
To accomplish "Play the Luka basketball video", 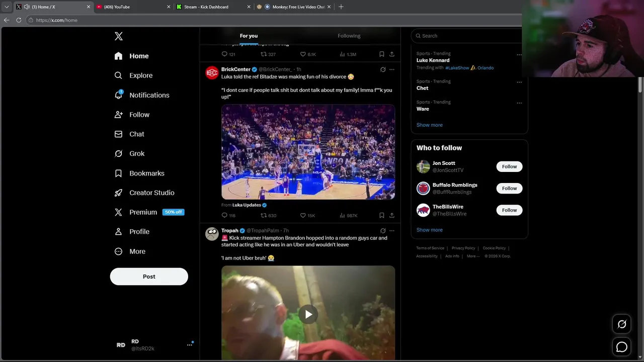I will (x=308, y=152).
